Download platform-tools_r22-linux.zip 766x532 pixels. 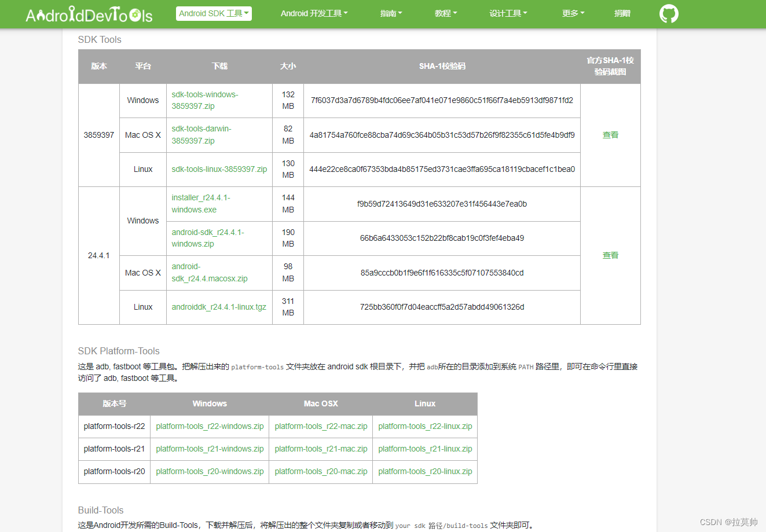tap(425, 426)
